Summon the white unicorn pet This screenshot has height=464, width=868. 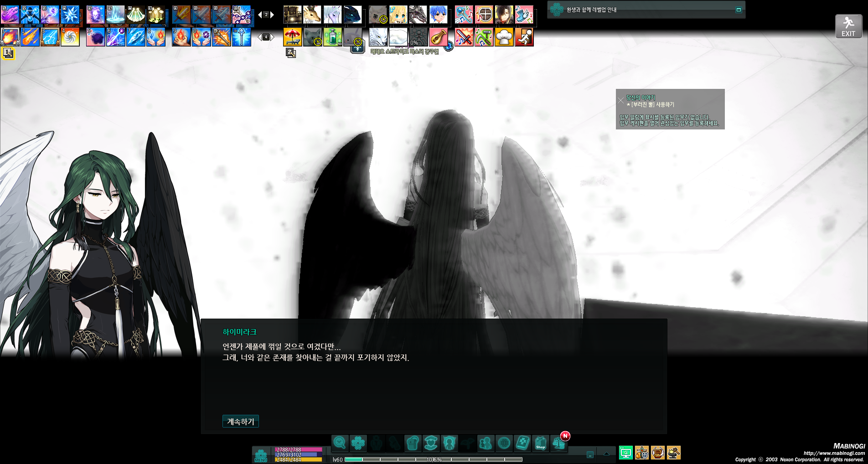tap(333, 15)
